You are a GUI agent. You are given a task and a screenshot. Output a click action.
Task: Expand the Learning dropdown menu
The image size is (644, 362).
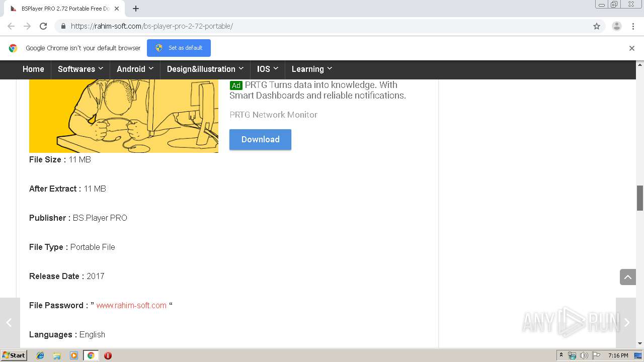[312, 69]
